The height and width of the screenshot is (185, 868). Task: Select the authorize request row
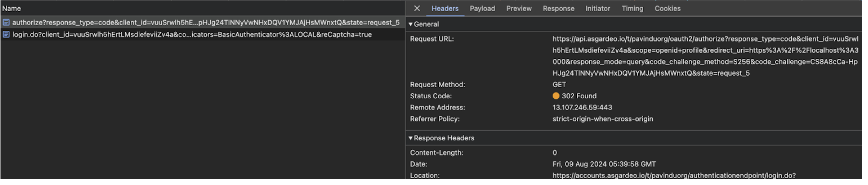202,22
